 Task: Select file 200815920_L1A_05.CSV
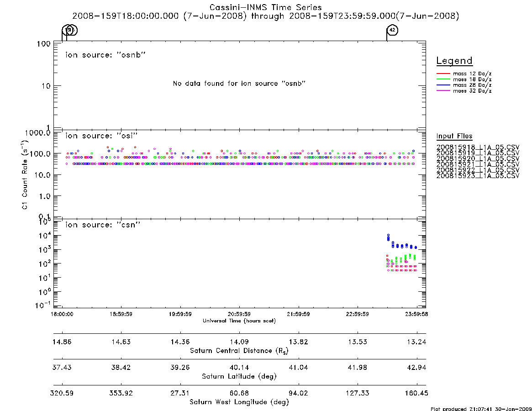click(x=478, y=159)
